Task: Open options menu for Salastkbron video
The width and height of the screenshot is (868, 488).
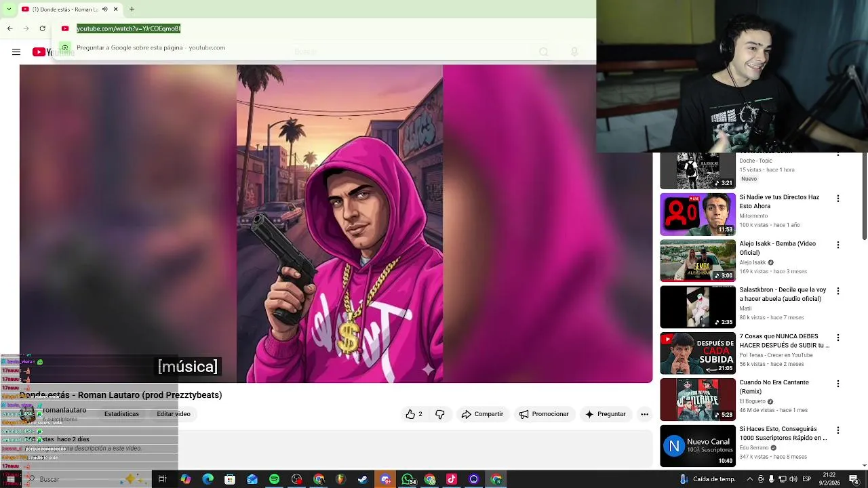Action: [838, 291]
